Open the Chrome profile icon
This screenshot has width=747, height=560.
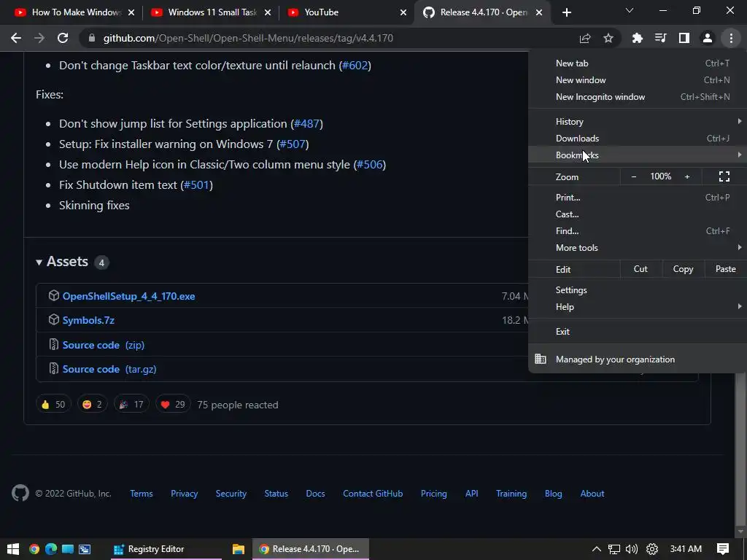tap(708, 38)
